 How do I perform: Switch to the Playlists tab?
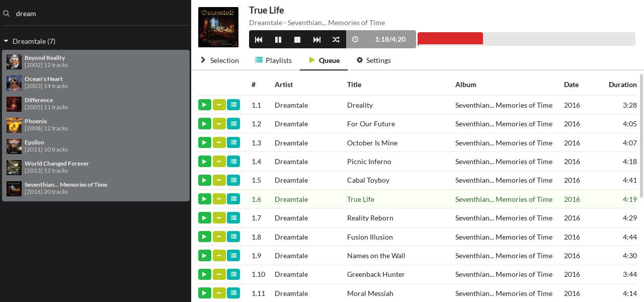[273, 60]
